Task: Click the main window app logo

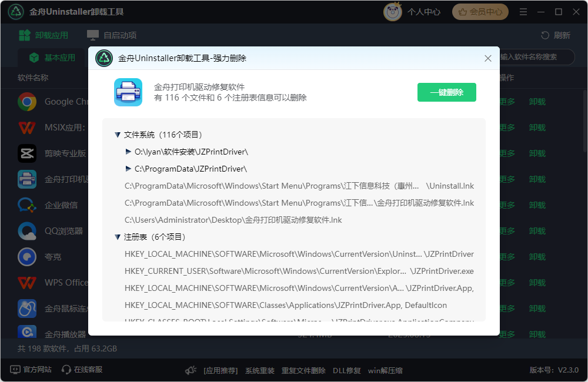Action: point(16,12)
